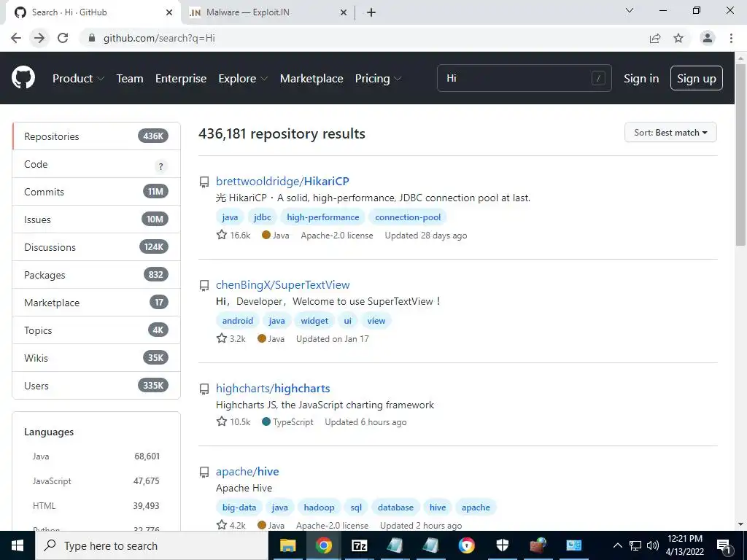Filter by Java language in sidebar
Image resolution: width=747 pixels, height=560 pixels.
click(x=96, y=456)
